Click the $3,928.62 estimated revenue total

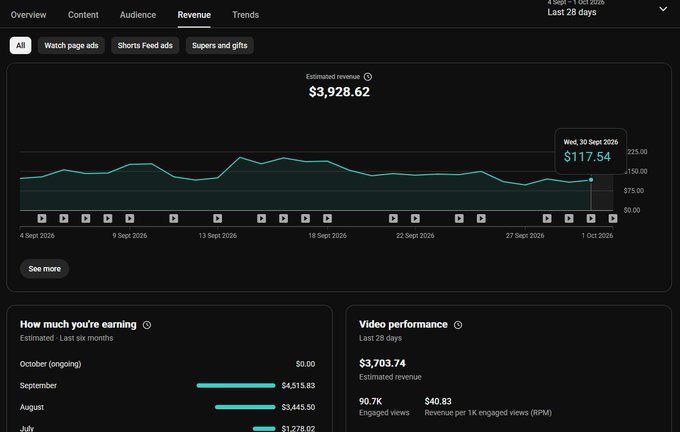339,92
